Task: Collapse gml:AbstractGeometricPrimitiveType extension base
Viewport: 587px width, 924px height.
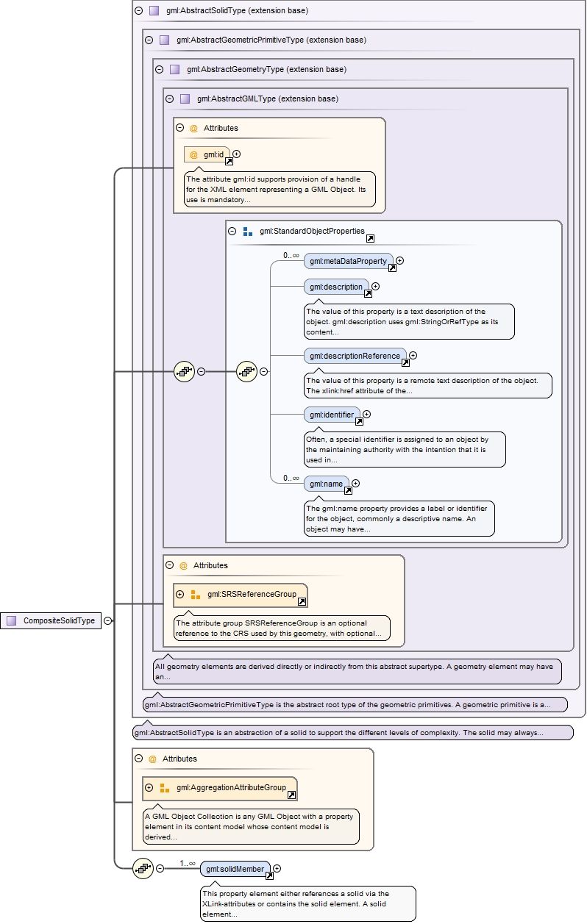Action: coord(149,40)
